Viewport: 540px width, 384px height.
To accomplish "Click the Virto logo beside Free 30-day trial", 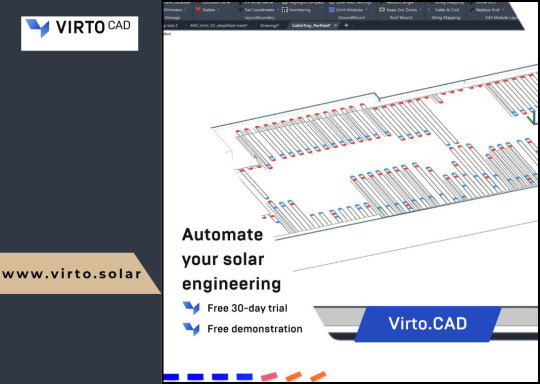I will click(x=191, y=308).
